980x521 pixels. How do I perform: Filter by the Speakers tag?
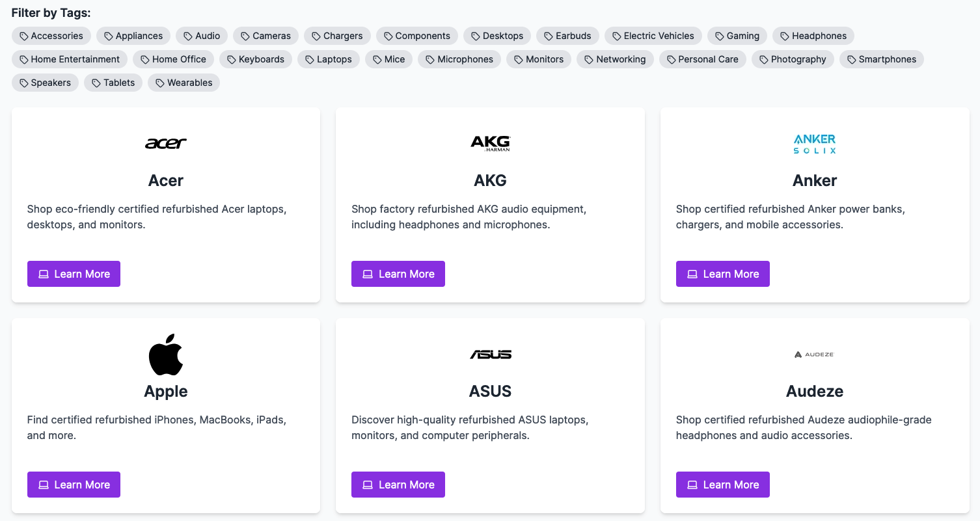(x=45, y=83)
